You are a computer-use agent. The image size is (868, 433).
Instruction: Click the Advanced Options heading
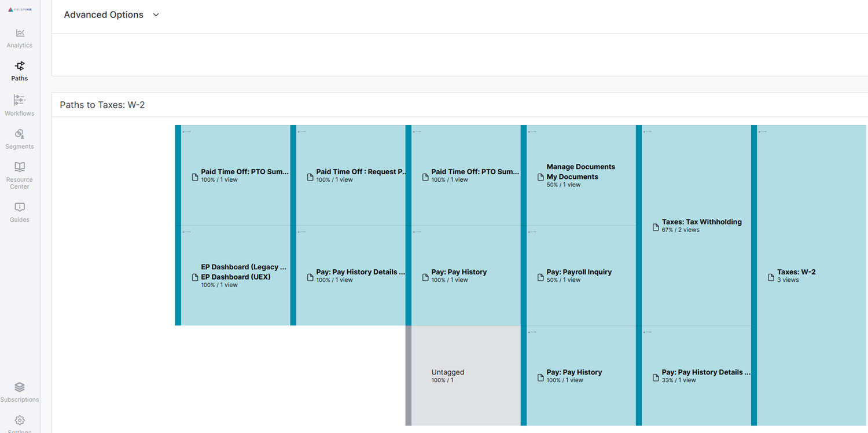pos(104,15)
